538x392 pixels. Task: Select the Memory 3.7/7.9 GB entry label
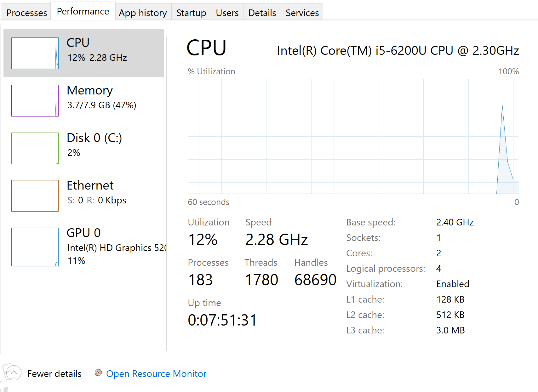point(101,105)
